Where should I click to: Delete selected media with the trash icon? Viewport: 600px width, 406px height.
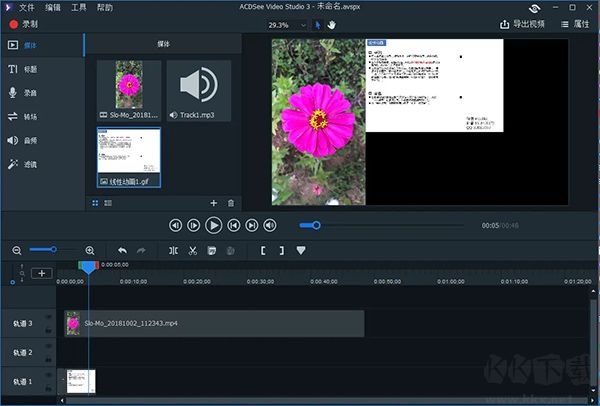(x=231, y=203)
